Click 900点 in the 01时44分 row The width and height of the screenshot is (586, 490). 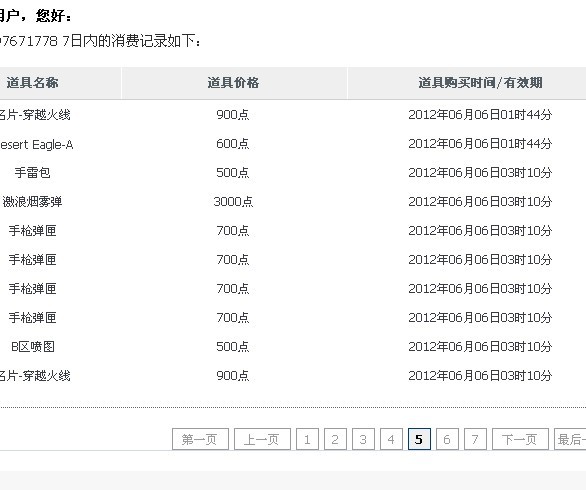[x=232, y=115]
